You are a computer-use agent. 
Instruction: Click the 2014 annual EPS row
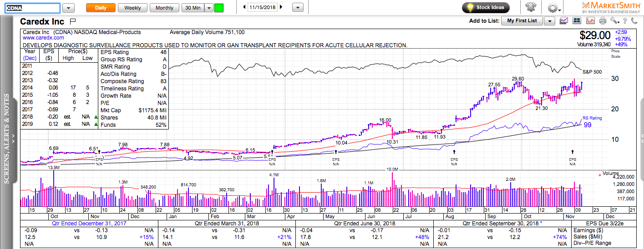pos(58,88)
